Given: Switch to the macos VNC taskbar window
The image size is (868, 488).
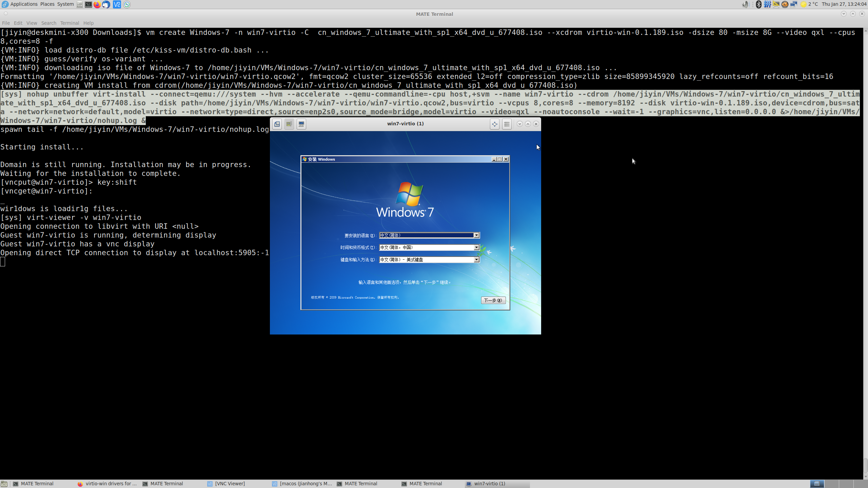Looking at the screenshot, I should [302, 484].
